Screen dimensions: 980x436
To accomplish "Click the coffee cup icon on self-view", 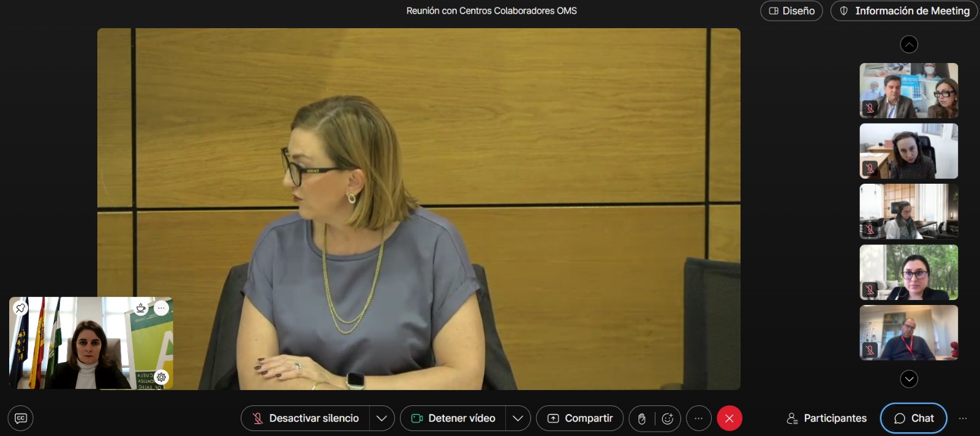I will point(141,308).
